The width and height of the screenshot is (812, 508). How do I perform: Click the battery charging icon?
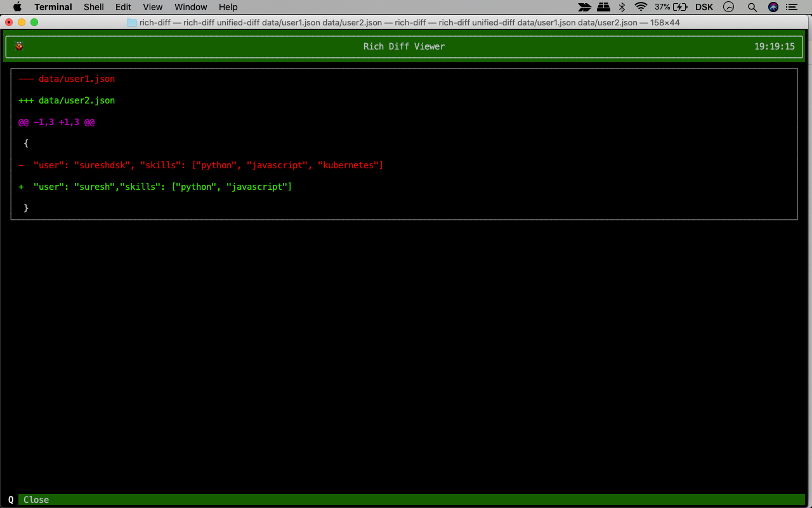coord(680,7)
